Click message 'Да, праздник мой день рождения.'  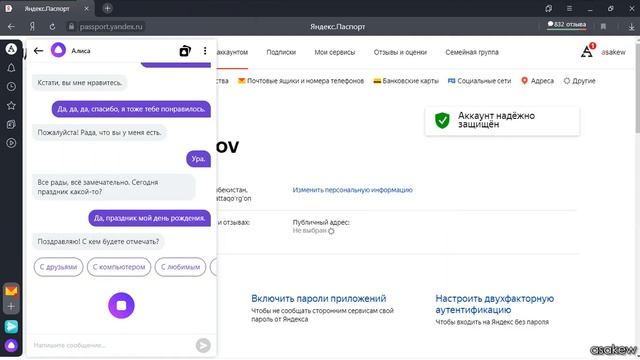point(149,218)
